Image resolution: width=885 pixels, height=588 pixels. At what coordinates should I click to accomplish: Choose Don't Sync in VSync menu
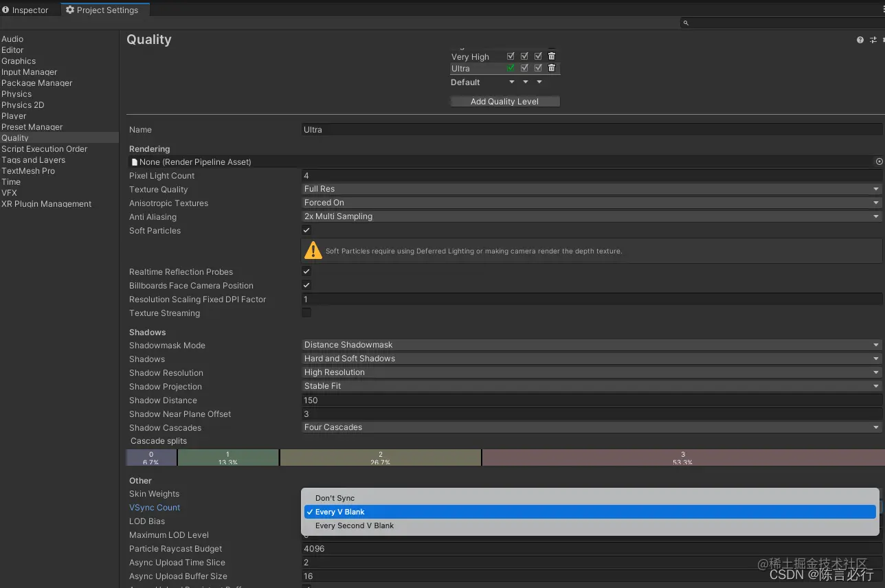[x=590, y=498]
